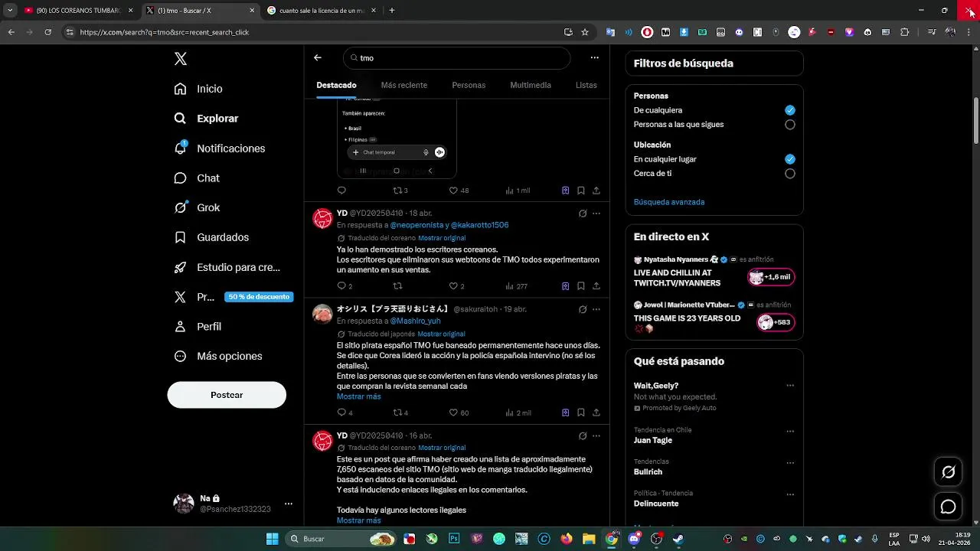
Task: Select Destacado tab
Action: [x=336, y=85]
